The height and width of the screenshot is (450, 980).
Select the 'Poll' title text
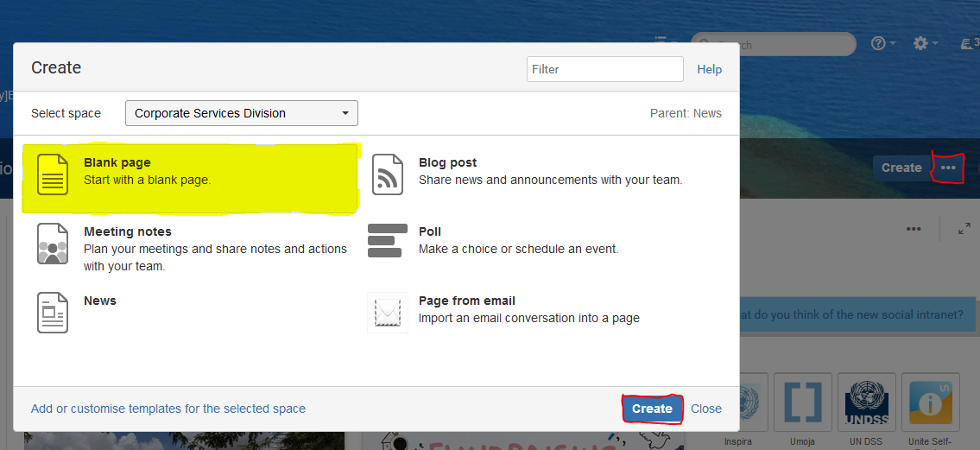(430, 231)
